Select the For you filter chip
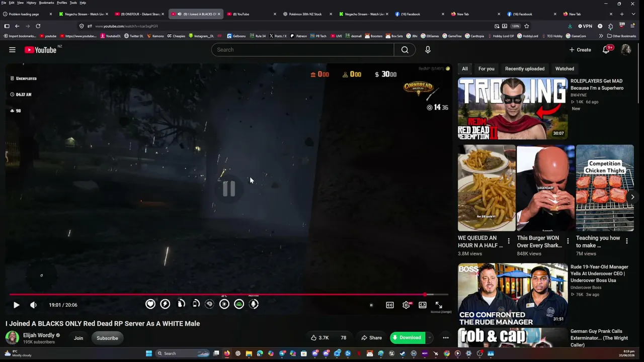This screenshot has height=362, width=644. point(486,69)
